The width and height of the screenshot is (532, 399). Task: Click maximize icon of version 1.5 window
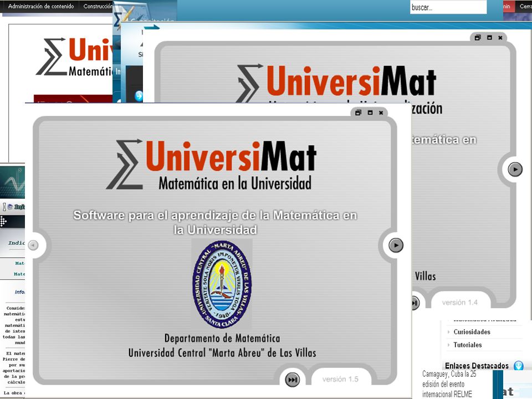click(x=370, y=112)
